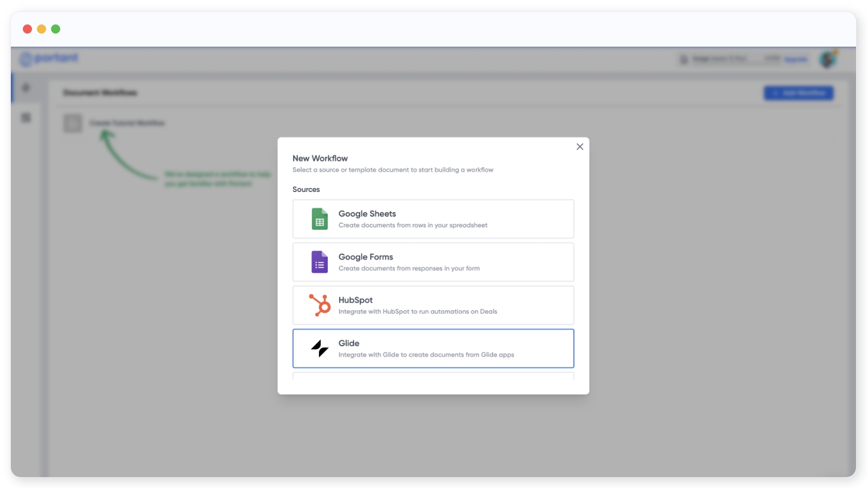Click the blue Add Workflow button
868x488 pixels.
pyautogui.click(x=799, y=93)
